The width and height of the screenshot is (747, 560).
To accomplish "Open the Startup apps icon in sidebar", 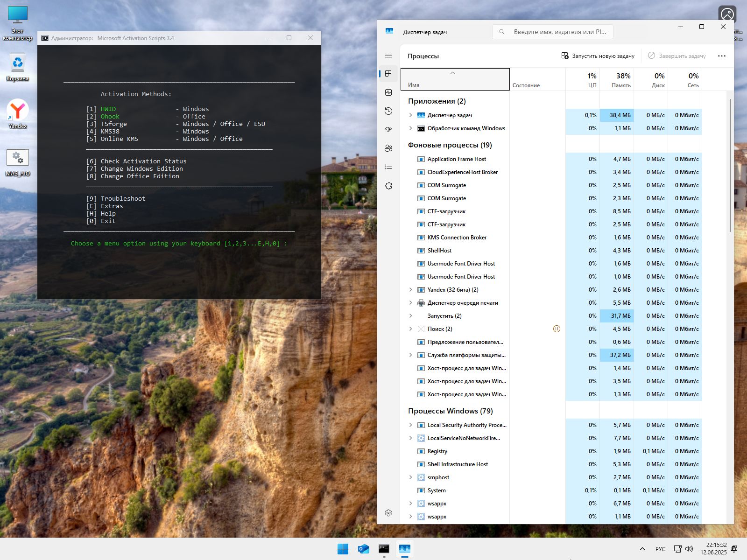I will tap(388, 130).
